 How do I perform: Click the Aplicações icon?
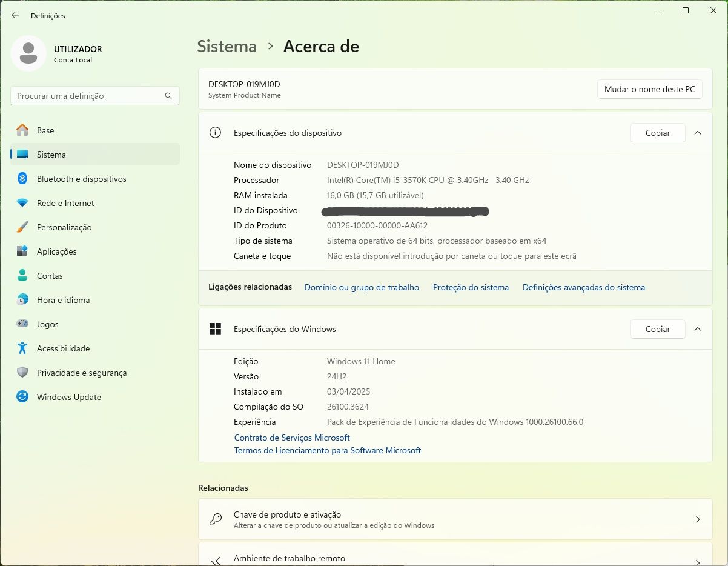(x=22, y=251)
